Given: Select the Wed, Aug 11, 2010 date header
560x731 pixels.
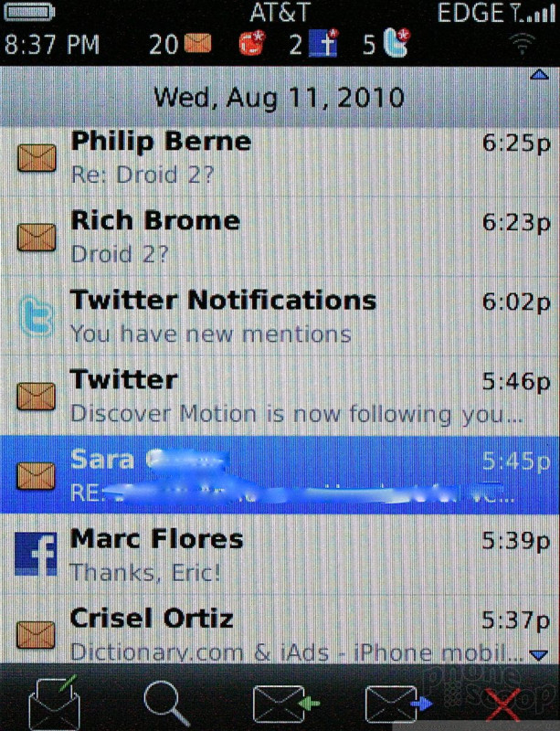Looking at the screenshot, I should 280,97.
